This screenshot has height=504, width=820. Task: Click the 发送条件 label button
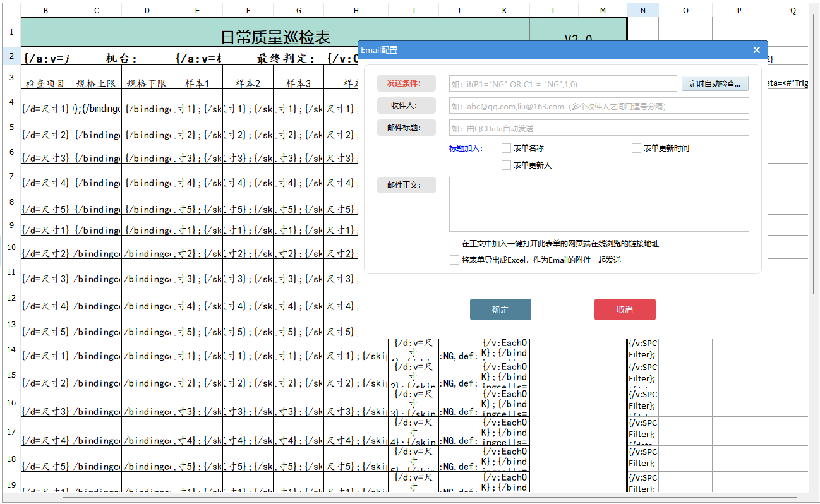coord(406,83)
